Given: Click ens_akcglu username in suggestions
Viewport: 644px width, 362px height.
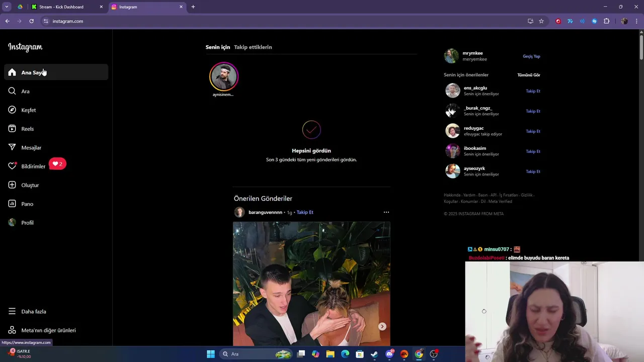Looking at the screenshot, I should (x=475, y=88).
